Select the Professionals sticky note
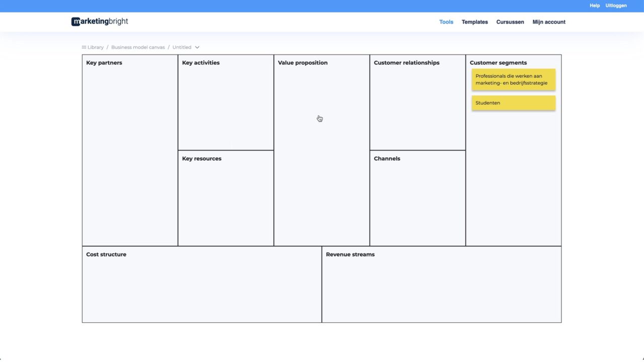This screenshot has width=644, height=362. (x=513, y=79)
